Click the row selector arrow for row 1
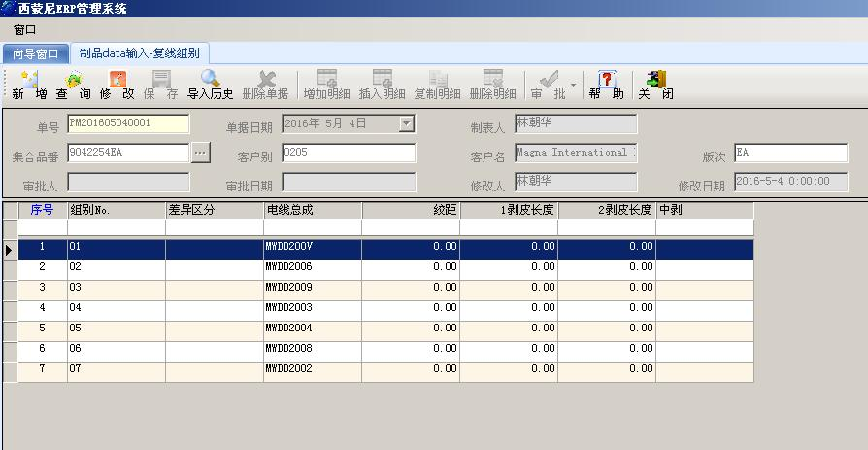 (x=10, y=250)
